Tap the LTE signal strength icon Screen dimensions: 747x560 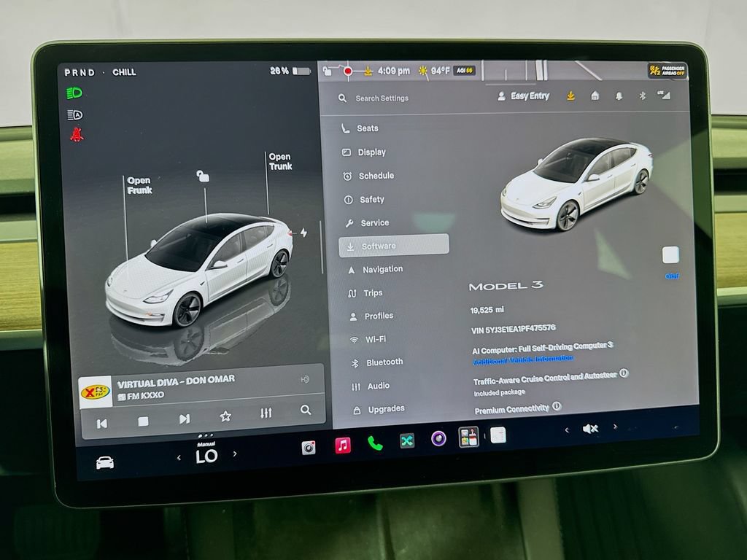tap(664, 96)
